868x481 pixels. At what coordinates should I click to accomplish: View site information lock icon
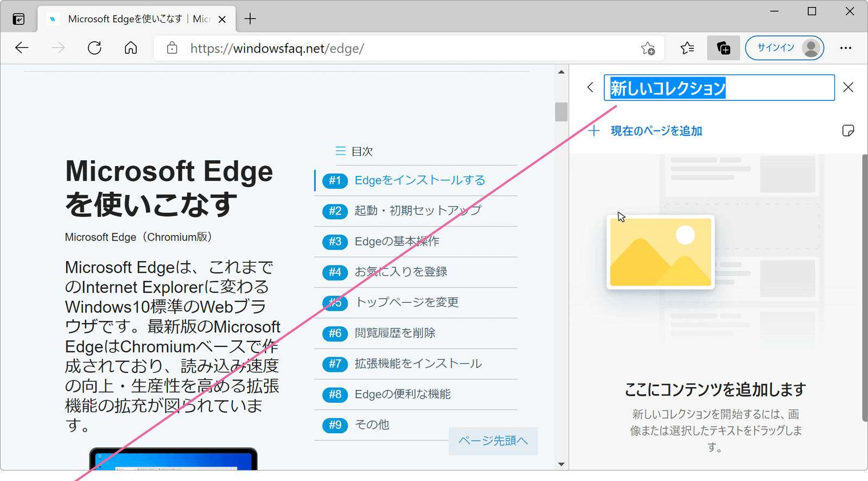pyautogui.click(x=172, y=48)
